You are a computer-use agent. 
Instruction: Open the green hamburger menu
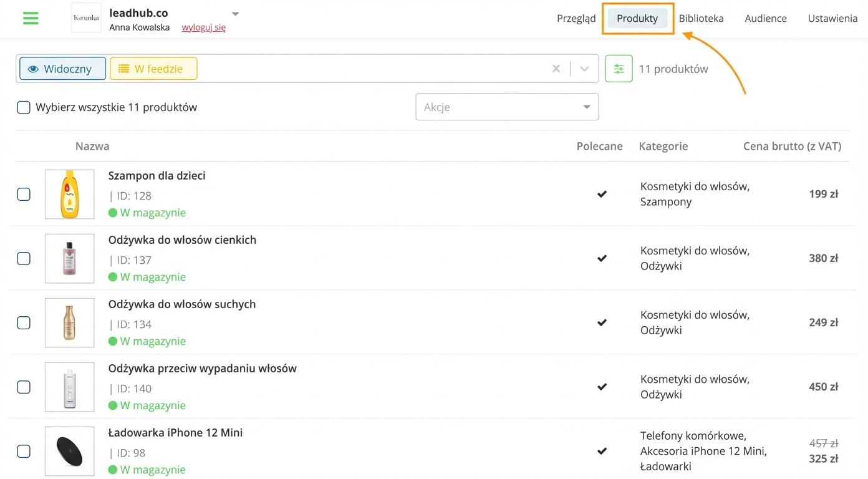coord(31,18)
